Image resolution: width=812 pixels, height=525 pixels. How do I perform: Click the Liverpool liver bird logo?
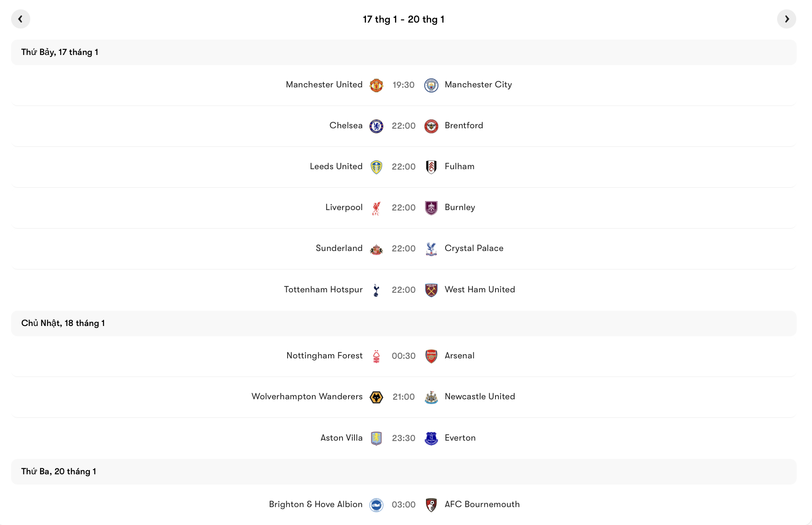(377, 208)
